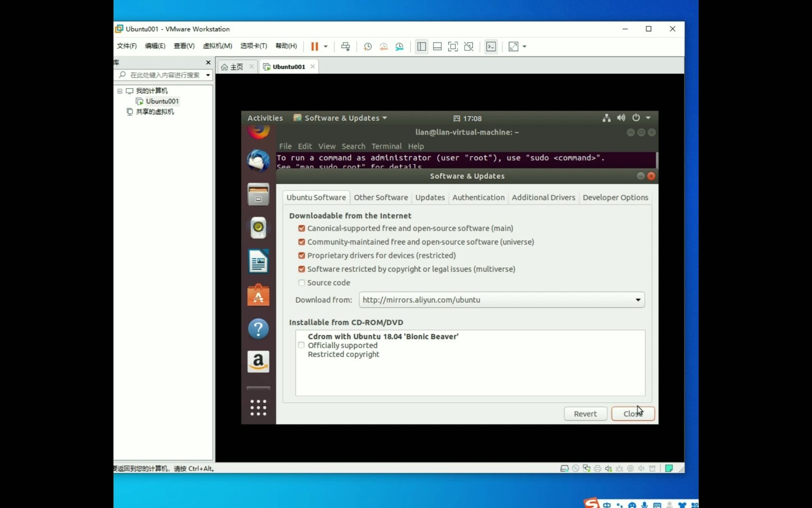Uncheck Community-maintained software (universe)
The image size is (812, 508).
[x=302, y=242]
